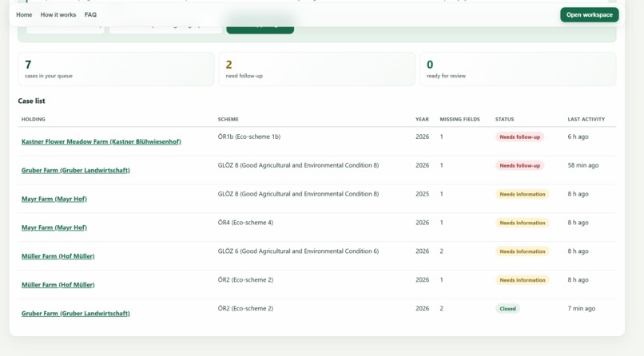644x356 pixels.
Task: Click the Open workspace button
Action: click(590, 14)
